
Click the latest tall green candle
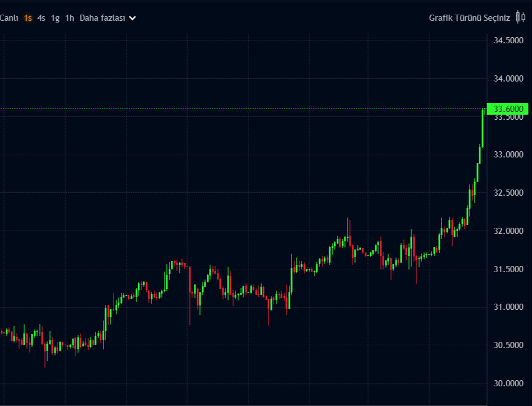click(483, 128)
